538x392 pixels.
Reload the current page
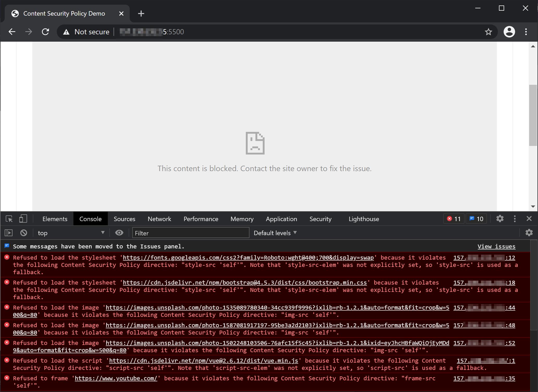point(45,31)
